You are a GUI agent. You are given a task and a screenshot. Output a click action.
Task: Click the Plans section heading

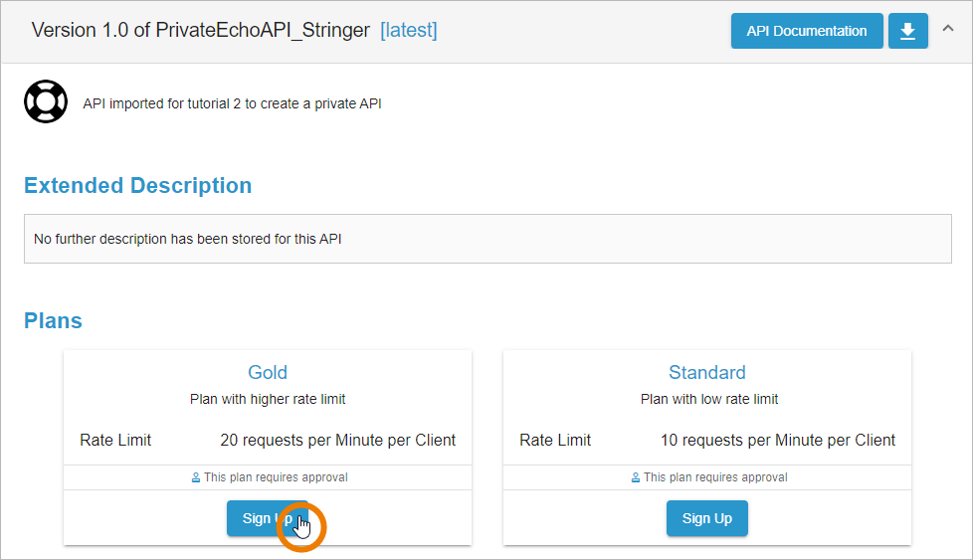53,321
